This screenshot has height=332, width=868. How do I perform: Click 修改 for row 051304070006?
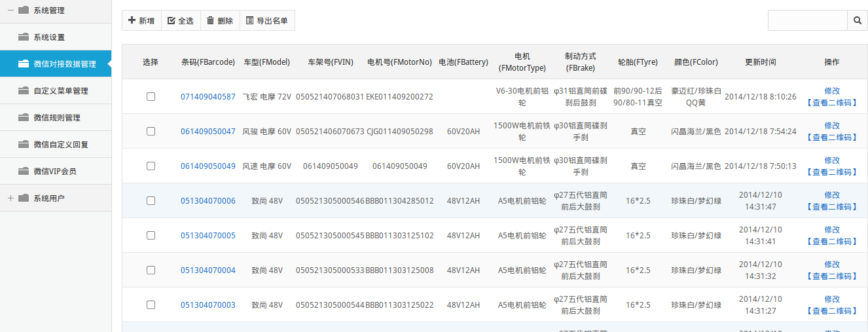[832, 195]
